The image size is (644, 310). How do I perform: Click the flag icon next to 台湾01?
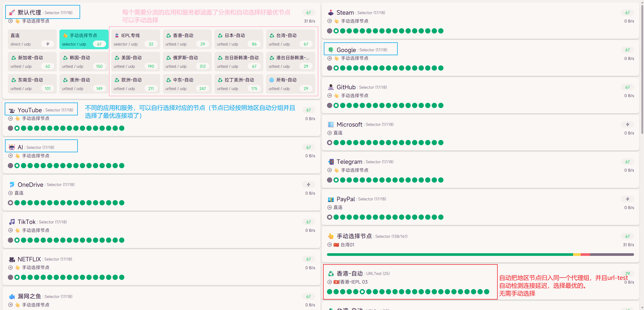tap(336, 245)
